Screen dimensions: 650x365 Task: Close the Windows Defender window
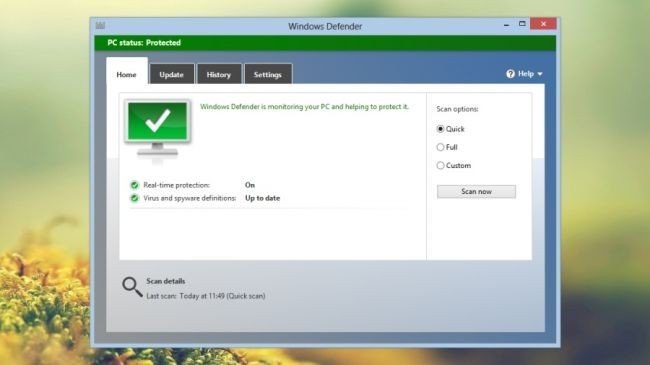point(543,24)
